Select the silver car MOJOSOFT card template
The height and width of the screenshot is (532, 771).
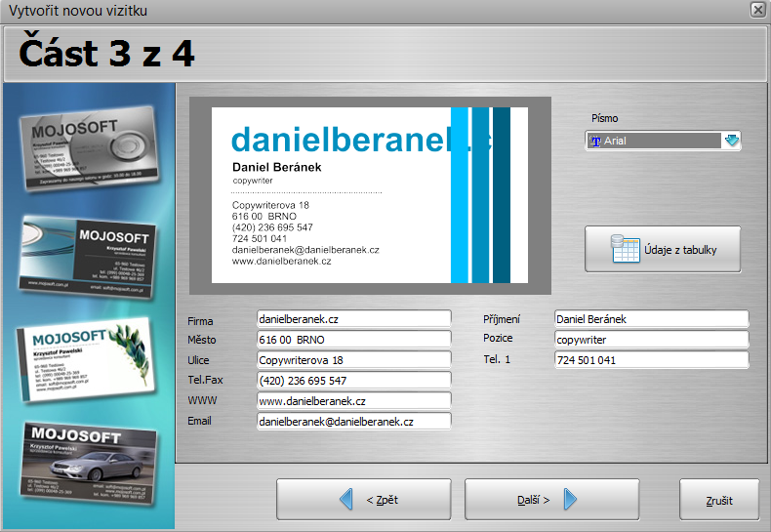tap(89, 463)
